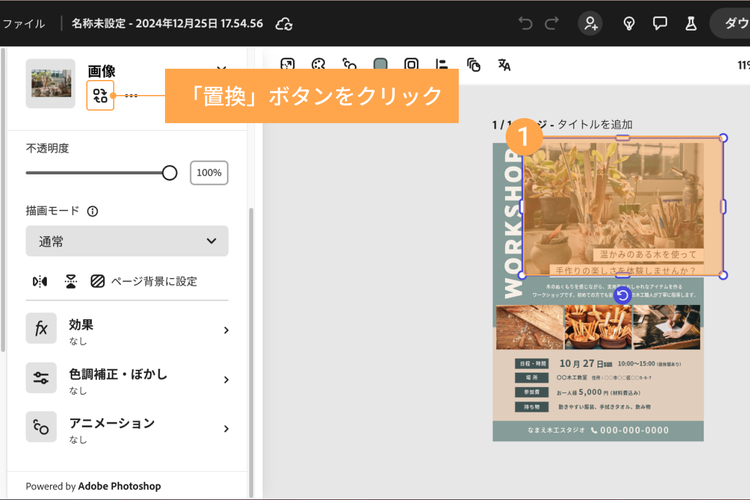750x500 pixels.
Task: Click the 5,000 price text
Action: point(590,392)
